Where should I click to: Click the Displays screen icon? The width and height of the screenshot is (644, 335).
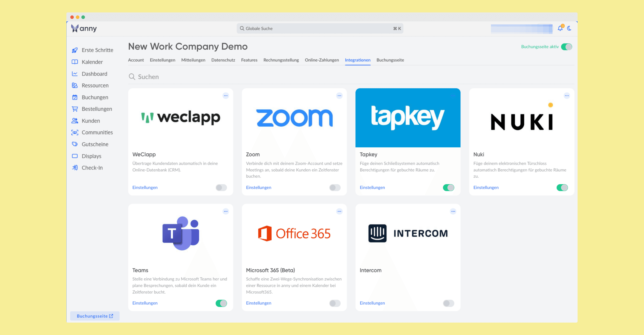point(75,156)
